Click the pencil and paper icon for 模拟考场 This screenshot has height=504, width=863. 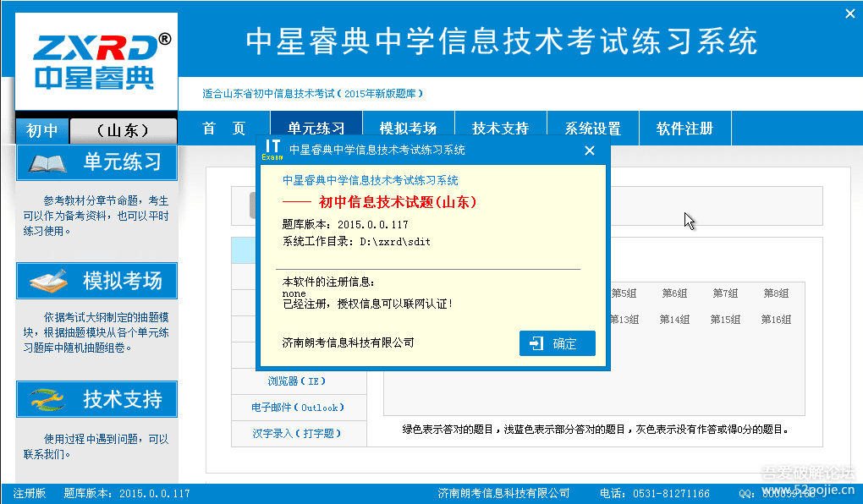click(47, 281)
